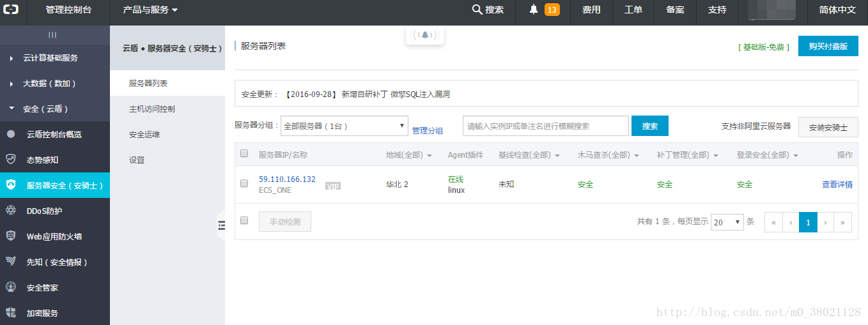The height and width of the screenshot is (325, 868).
Task: Open the 查看详情 link
Action: pos(837,185)
